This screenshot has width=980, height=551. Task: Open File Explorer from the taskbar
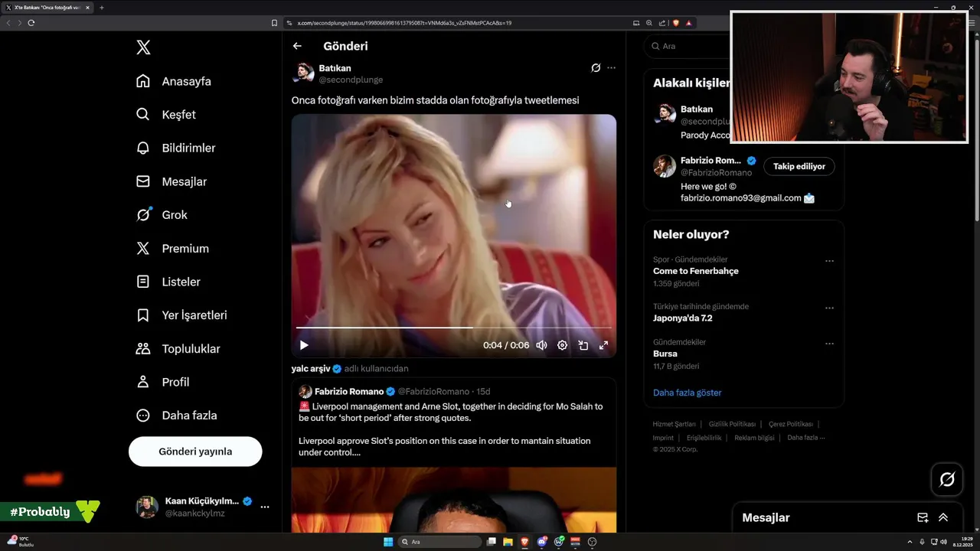pyautogui.click(x=508, y=542)
